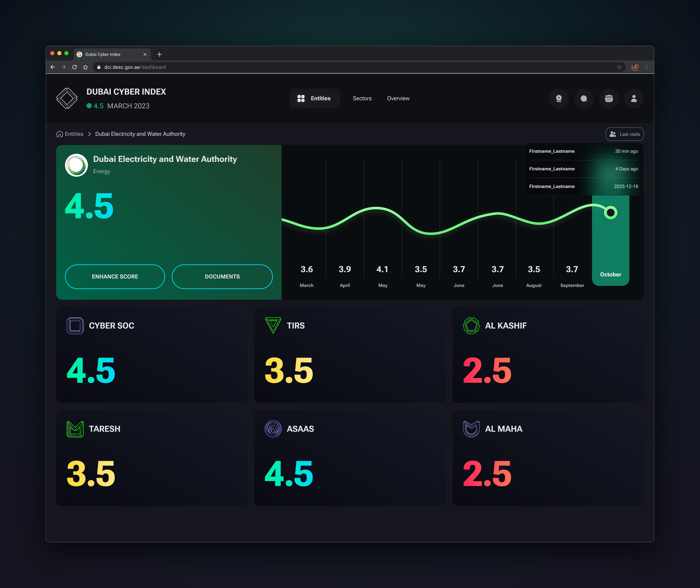Click the Al Kashif pentagon icon

click(x=471, y=326)
